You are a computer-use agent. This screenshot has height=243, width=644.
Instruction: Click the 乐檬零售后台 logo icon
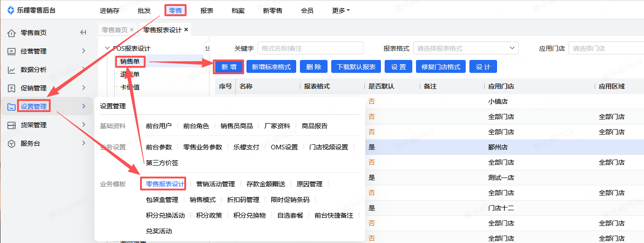tap(11, 10)
